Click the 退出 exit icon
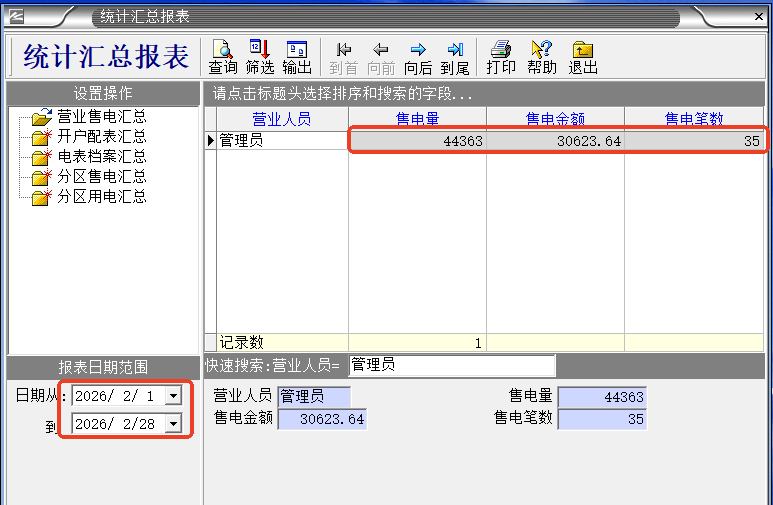This screenshot has height=505, width=773. [x=583, y=57]
